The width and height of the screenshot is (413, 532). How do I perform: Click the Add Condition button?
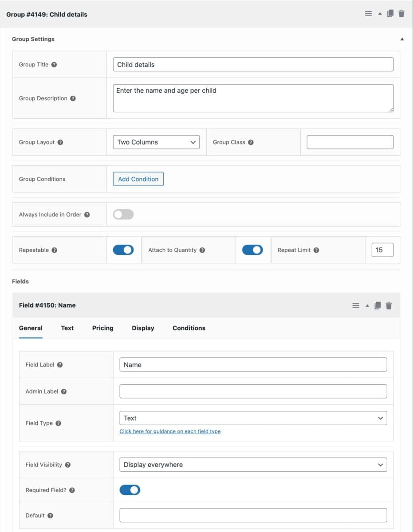pos(138,179)
